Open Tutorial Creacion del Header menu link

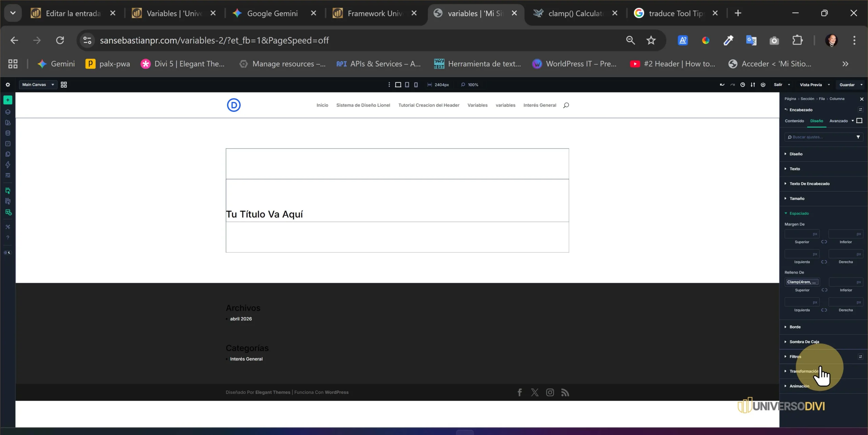(429, 105)
